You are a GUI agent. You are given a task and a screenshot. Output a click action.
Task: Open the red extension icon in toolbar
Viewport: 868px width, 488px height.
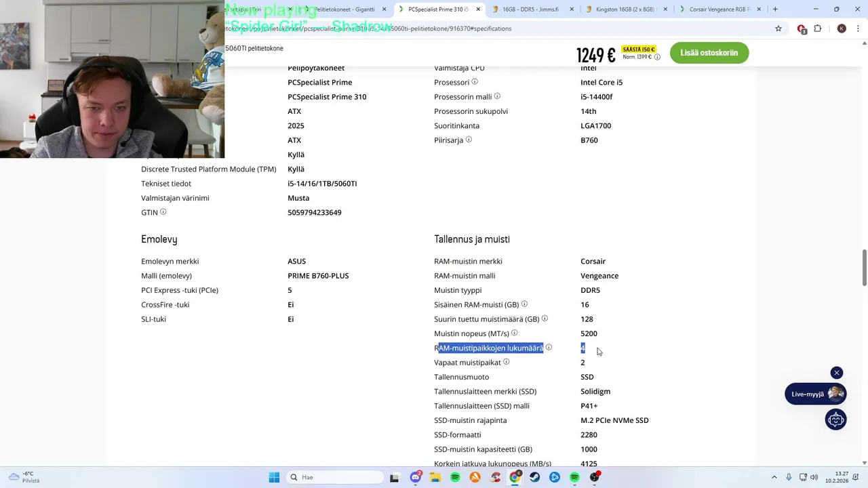click(802, 28)
